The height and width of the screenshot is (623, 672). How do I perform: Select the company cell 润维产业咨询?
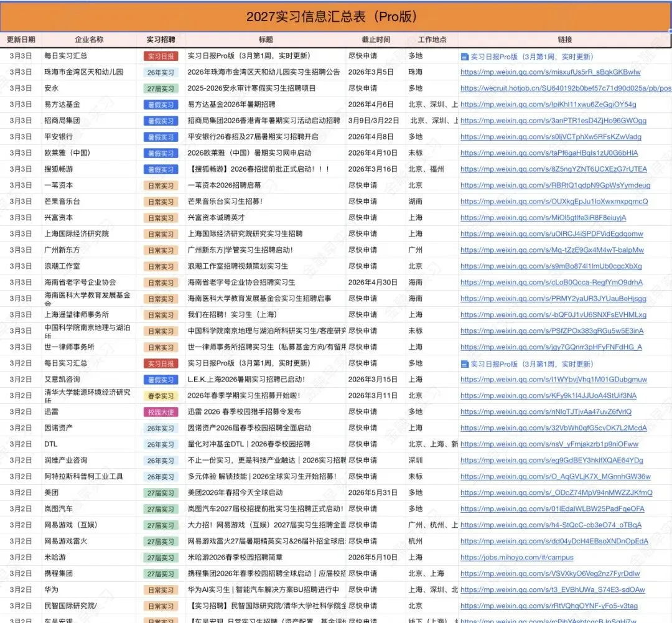89,460
